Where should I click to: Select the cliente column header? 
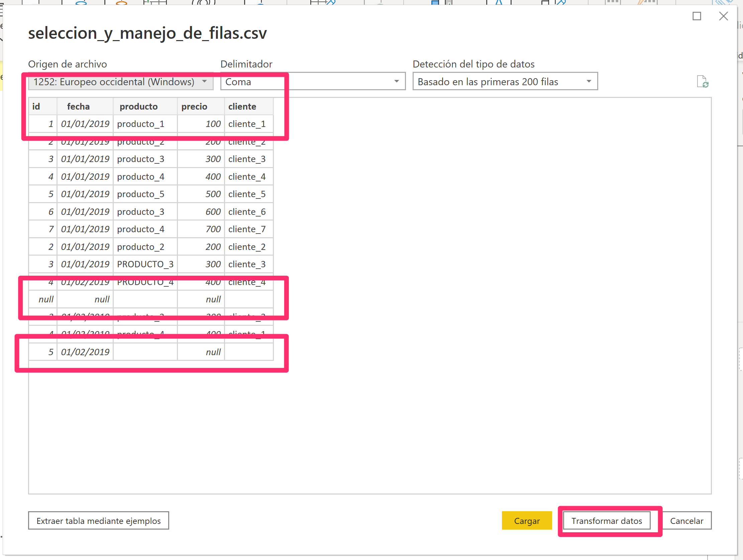(248, 107)
